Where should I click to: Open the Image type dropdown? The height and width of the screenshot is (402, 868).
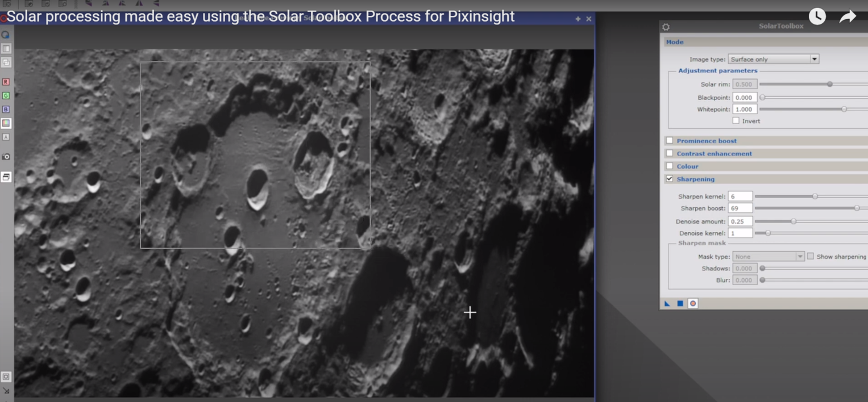pyautogui.click(x=773, y=59)
